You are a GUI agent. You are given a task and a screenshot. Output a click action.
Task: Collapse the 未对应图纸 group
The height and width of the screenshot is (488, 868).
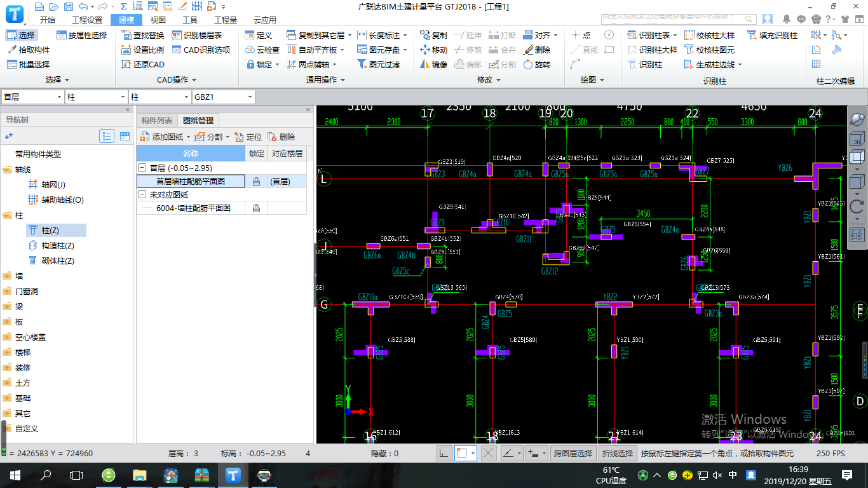pyautogui.click(x=142, y=194)
